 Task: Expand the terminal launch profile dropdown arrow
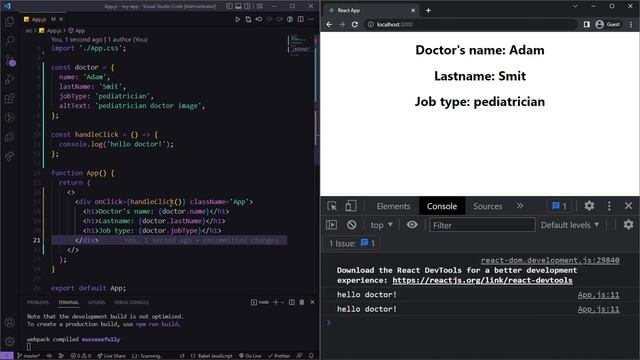tap(282, 302)
